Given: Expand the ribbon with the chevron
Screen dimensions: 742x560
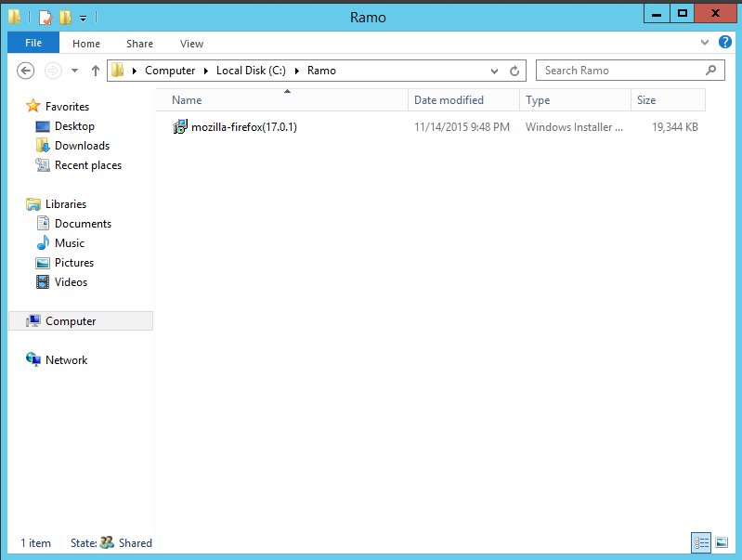Looking at the screenshot, I should 705,42.
